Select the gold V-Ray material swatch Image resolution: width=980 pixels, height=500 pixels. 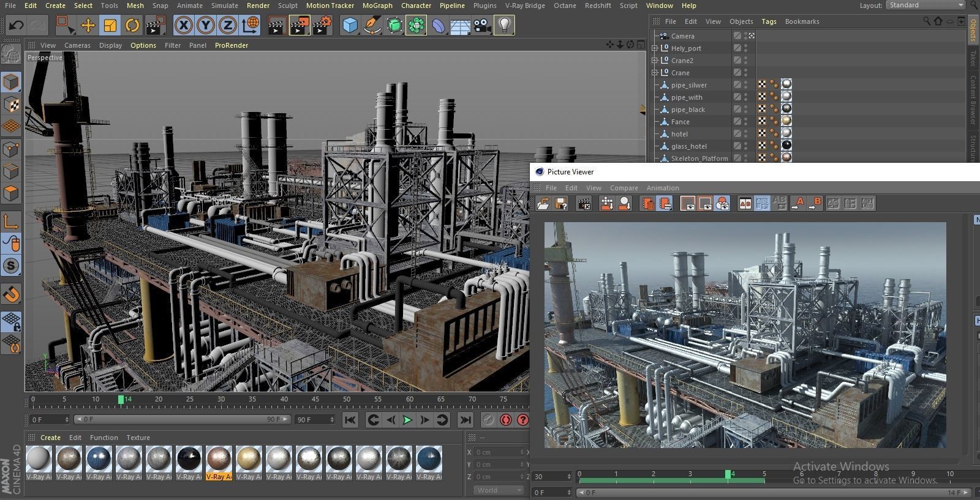click(x=249, y=463)
